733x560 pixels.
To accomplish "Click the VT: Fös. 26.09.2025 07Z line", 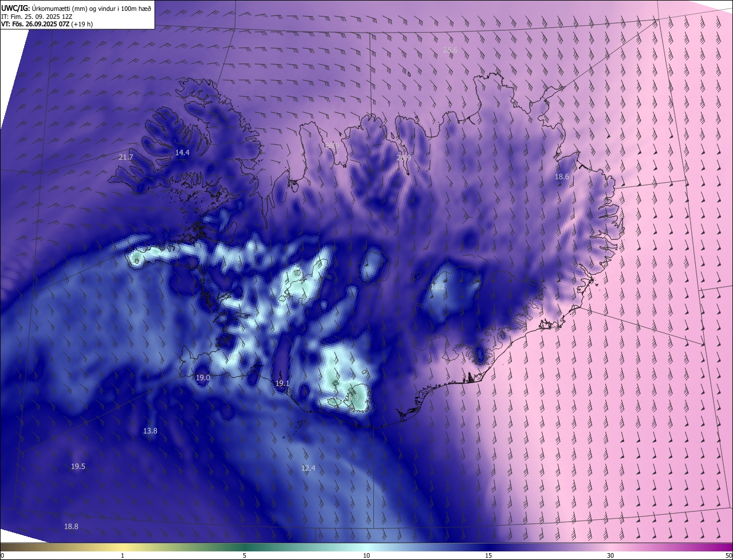I will (x=47, y=24).
